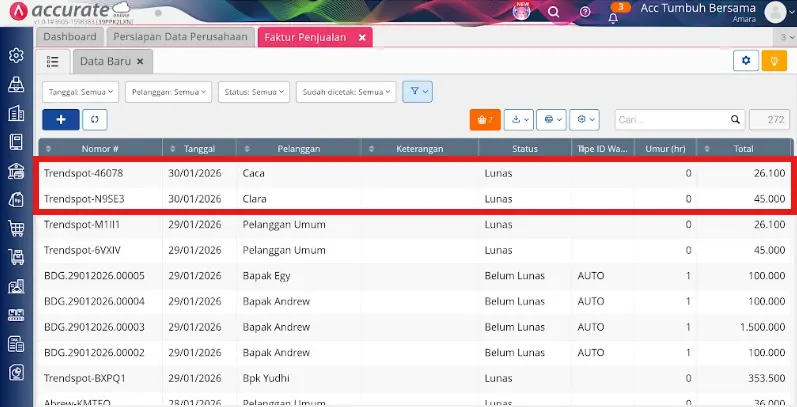Click the orange basket icon button

click(484, 119)
